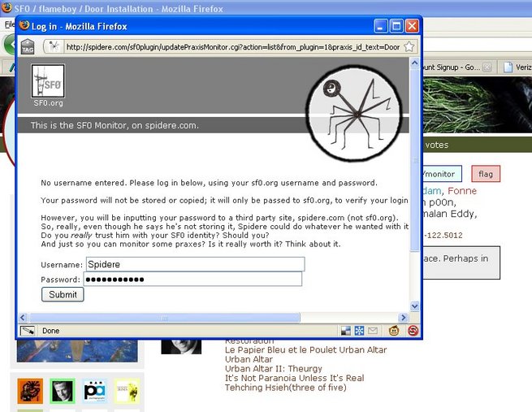
Task: Click the red S blocker icon
Action: click(413, 331)
